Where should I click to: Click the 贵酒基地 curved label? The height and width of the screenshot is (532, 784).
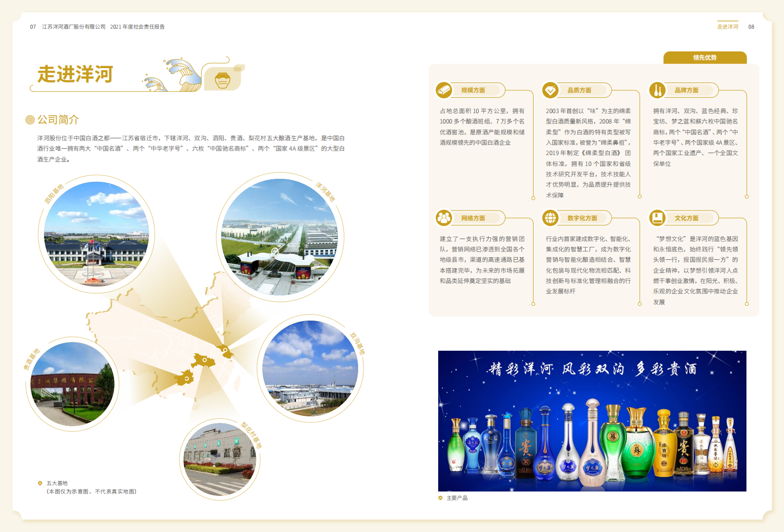(31, 359)
